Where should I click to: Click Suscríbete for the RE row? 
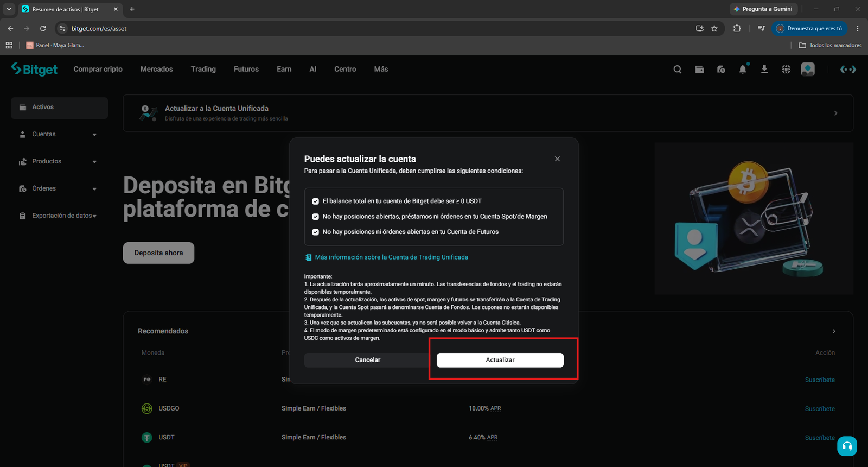(820, 380)
